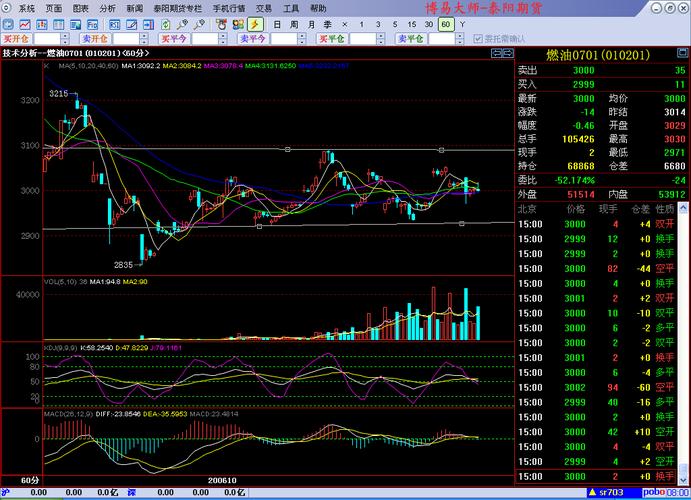Click the trade list scrollbar down arrow
The image size is (691, 500).
(684, 479)
